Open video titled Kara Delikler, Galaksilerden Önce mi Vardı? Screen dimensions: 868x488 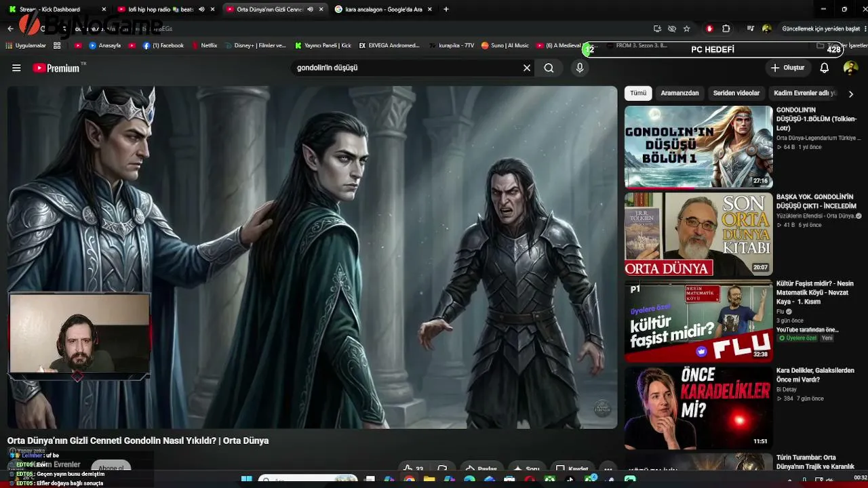tap(815, 375)
